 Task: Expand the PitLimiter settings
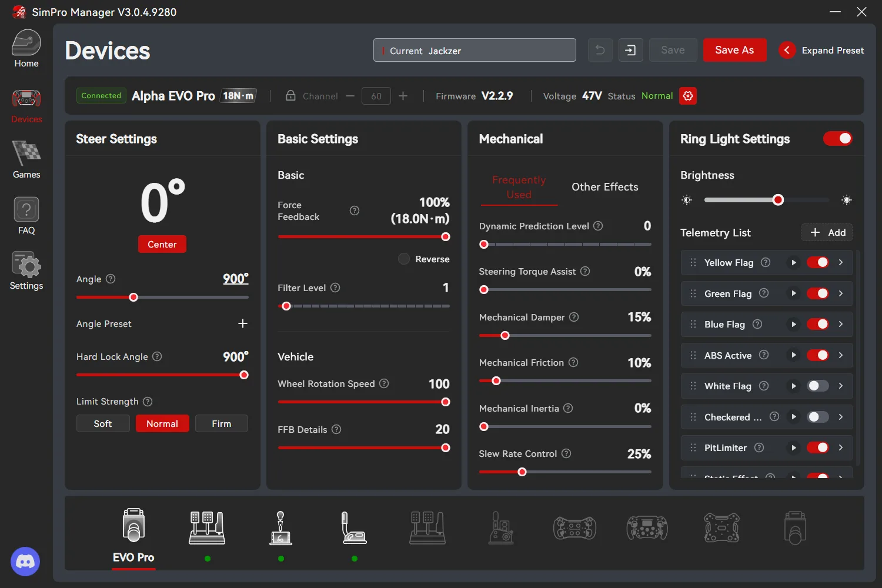pyautogui.click(x=841, y=447)
